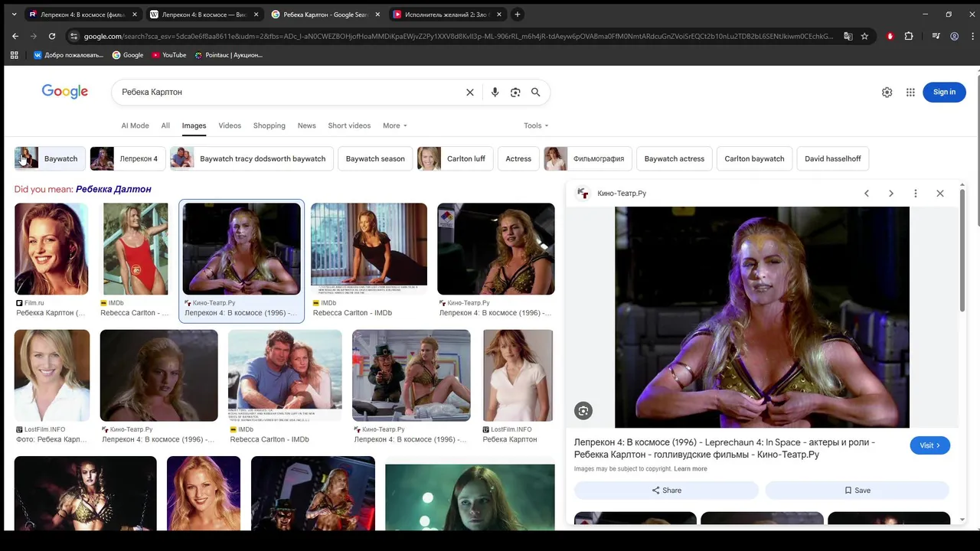The image size is (980, 551).
Task: Show previous image in preview panel
Action: coord(867,194)
